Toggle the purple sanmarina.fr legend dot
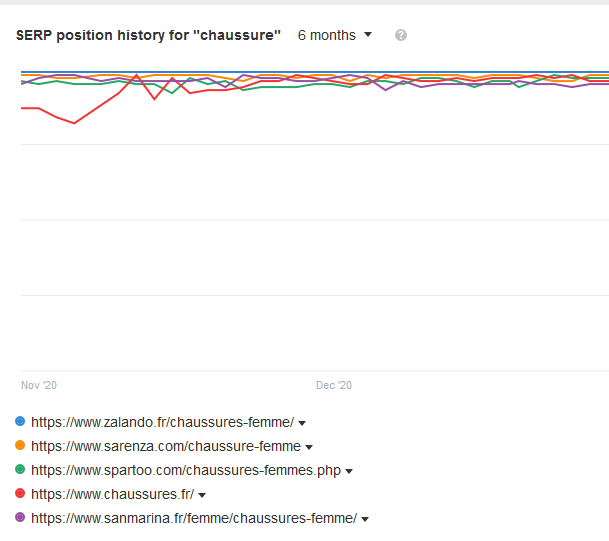This screenshot has width=609, height=541. [21, 518]
